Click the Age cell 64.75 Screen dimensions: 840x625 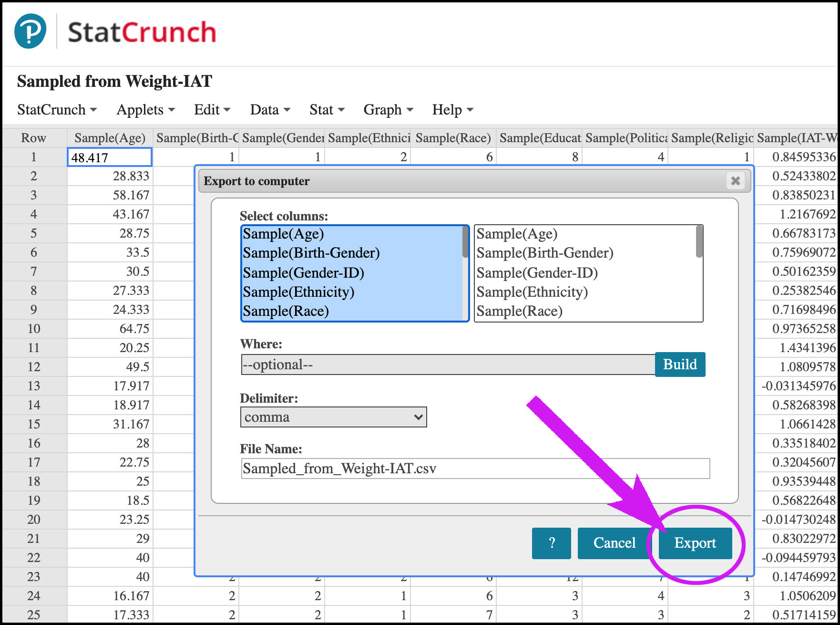(110, 329)
